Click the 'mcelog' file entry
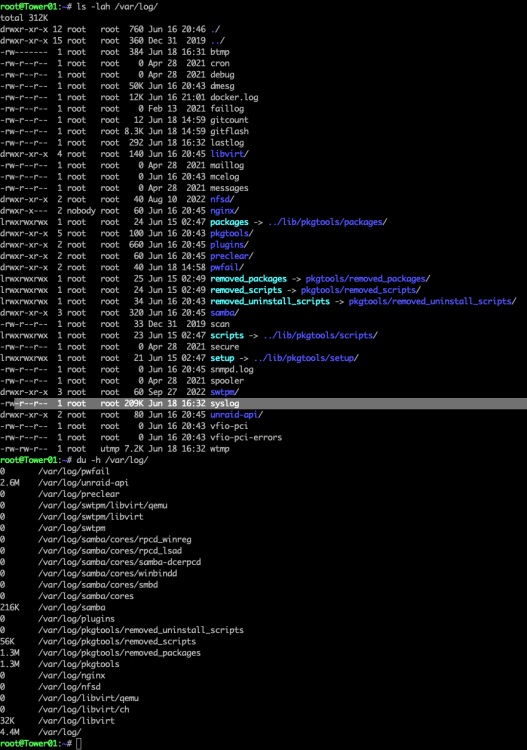 pyautogui.click(x=225, y=177)
